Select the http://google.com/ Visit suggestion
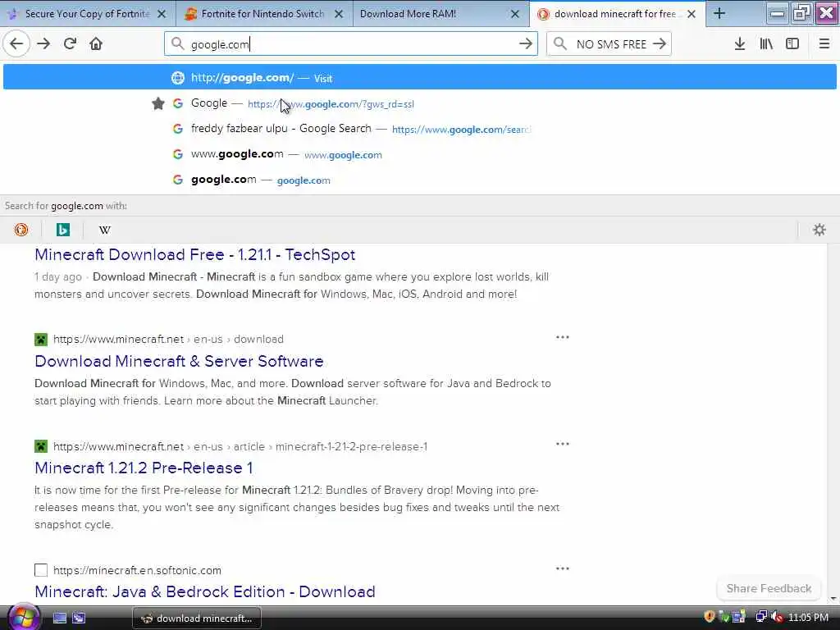The height and width of the screenshot is (630, 840). click(419, 78)
